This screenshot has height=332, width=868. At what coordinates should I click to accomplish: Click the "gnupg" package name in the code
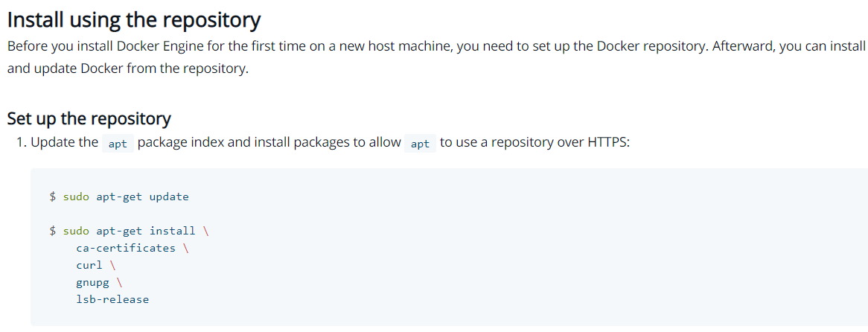point(92,282)
